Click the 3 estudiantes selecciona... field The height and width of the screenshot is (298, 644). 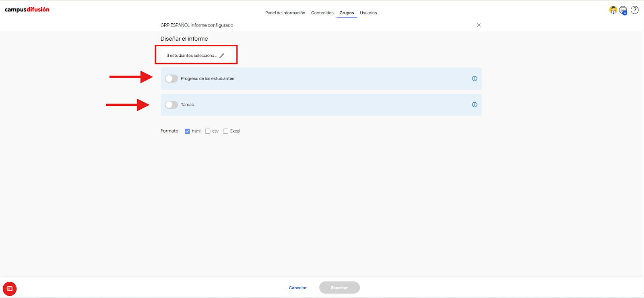(196, 56)
